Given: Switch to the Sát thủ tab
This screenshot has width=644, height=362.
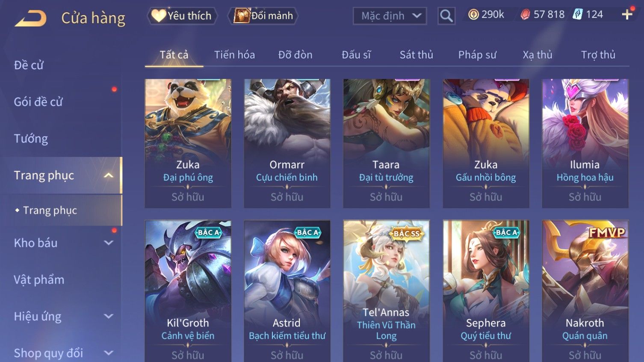Looking at the screenshot, I should coord(417,55).
